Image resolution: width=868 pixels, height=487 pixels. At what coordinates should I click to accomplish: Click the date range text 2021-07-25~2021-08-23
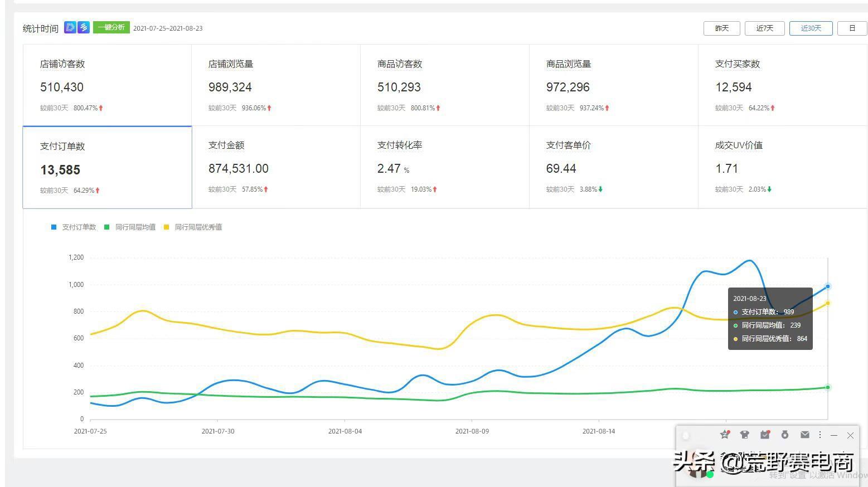click(168, 28)
